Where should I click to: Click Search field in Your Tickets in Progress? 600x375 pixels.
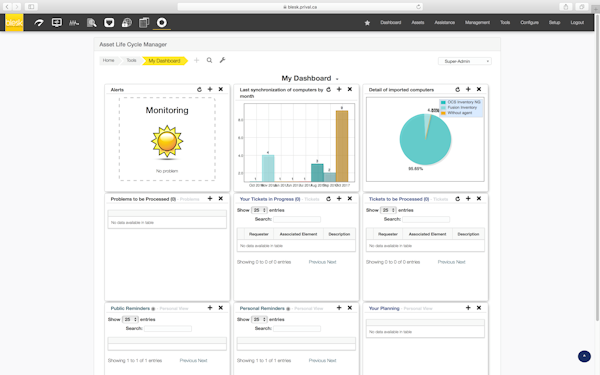[297, 219]
